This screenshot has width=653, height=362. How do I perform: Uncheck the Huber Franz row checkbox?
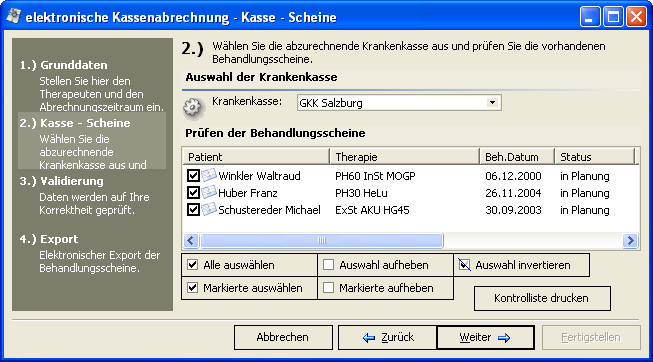(x=193, y=192)
